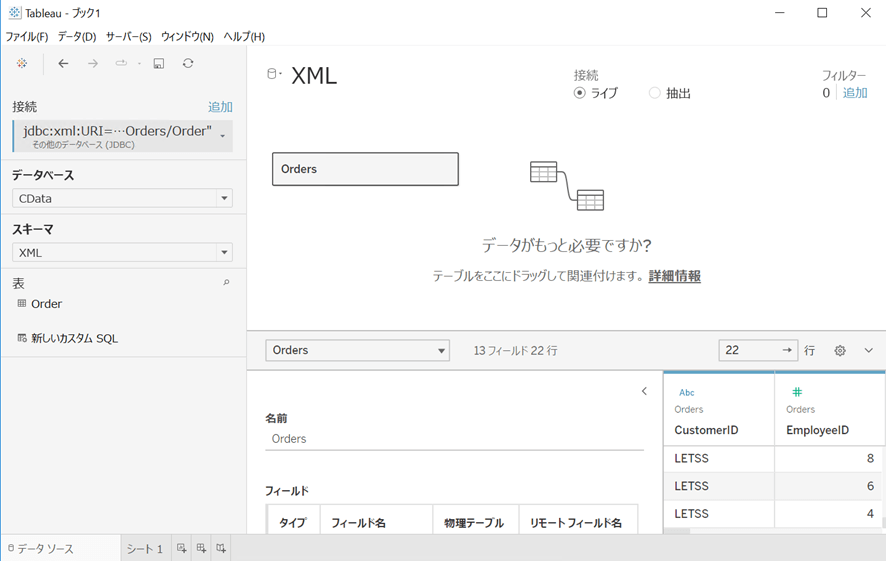This screenshot has width=886, height=561.
Task: Click the EmployeeID cell with value 4
Action: click(827, 514)
